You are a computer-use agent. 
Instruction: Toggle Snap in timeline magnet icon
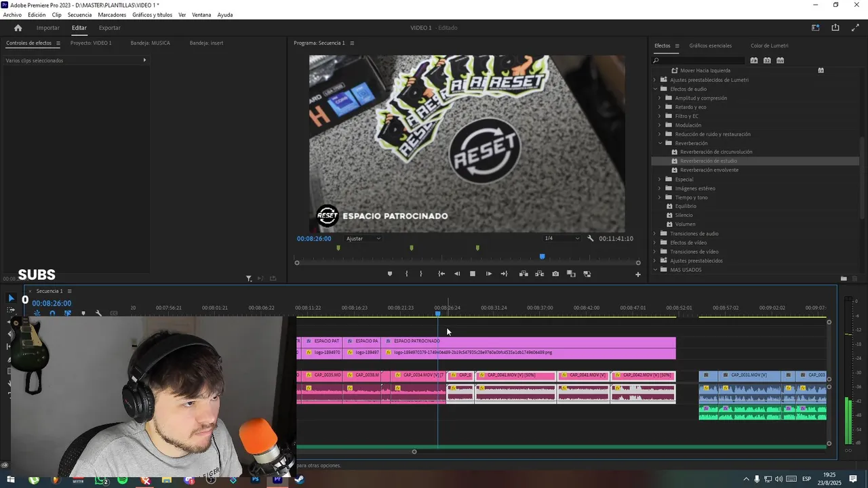click(x=52, y=313)
